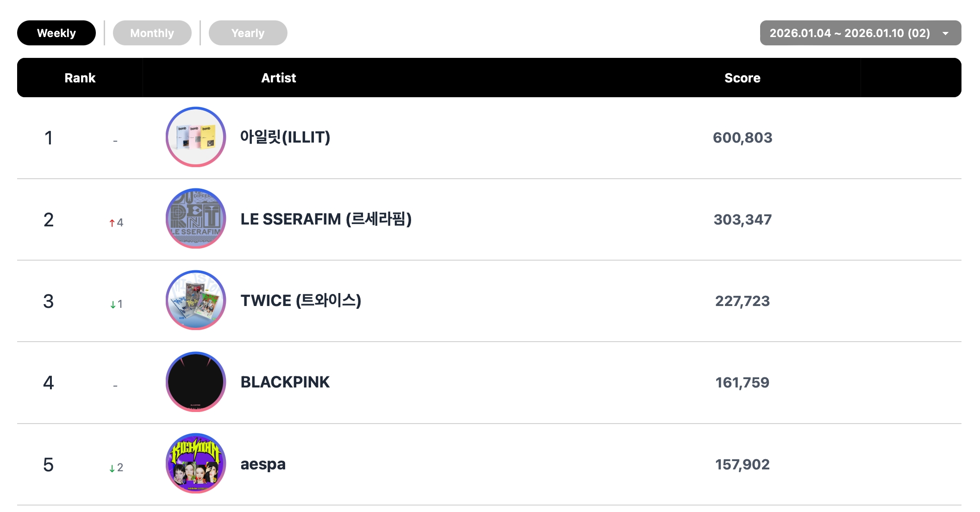Open the week date range dropdown
Viewport: 980px width, 512px height.
849,33
